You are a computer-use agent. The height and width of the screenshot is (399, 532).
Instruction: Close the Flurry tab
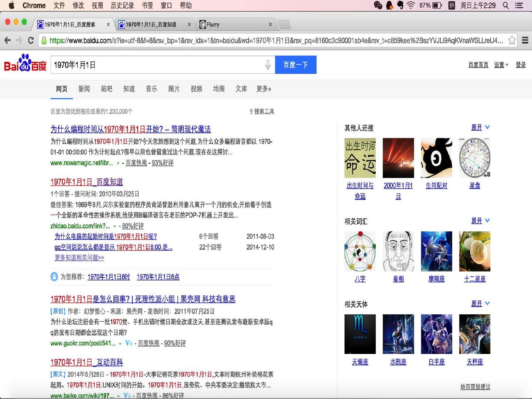270,24
